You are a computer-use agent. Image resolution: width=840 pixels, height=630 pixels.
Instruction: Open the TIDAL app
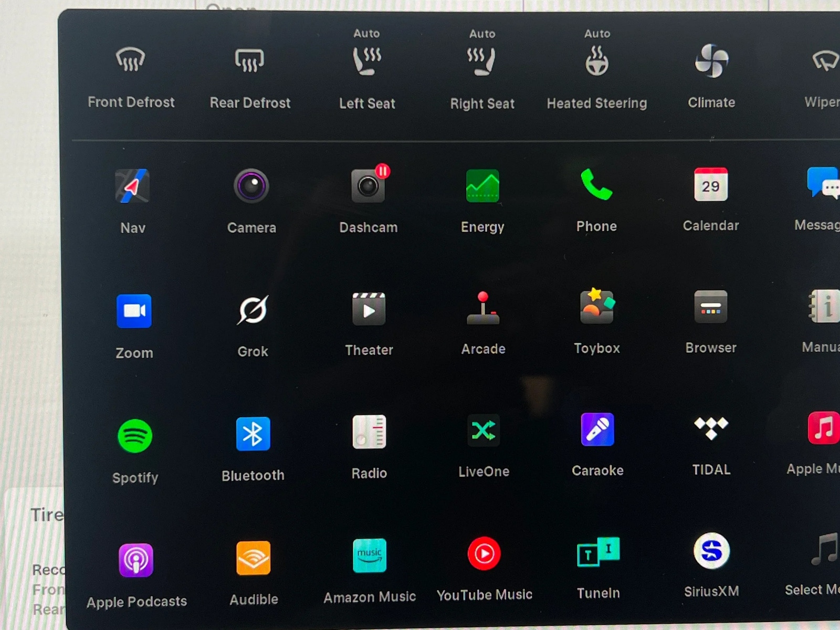711,428
